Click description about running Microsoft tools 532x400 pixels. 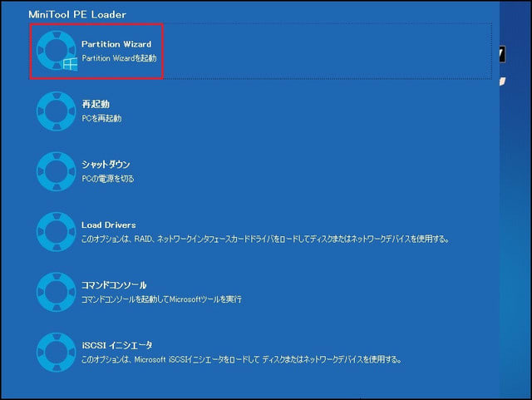[161, 299]
